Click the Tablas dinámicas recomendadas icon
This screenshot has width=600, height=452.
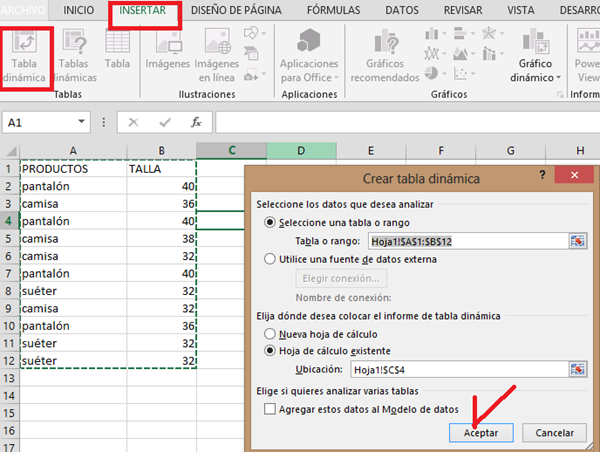[76, 56]
